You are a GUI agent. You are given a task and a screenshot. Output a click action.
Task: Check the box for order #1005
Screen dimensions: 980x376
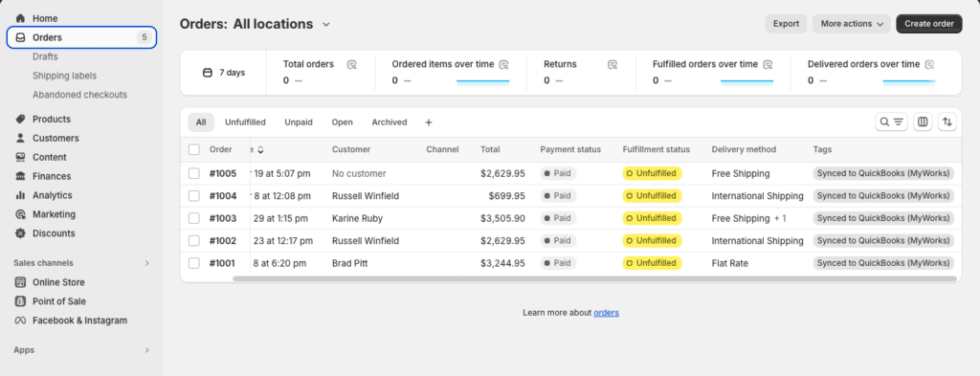(x=194, y=173)
